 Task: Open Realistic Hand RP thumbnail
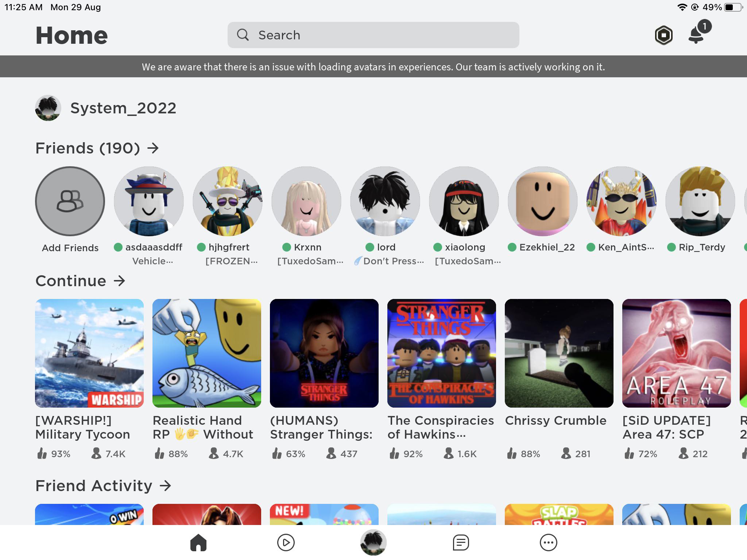[207, 353]
